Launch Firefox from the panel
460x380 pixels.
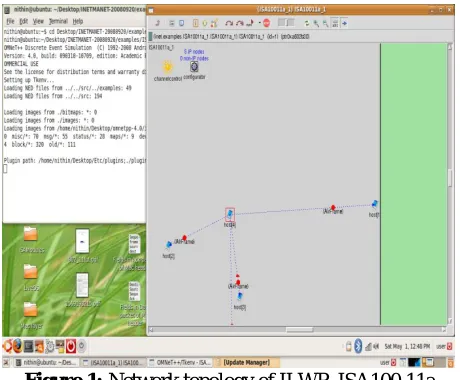(18, 347)
